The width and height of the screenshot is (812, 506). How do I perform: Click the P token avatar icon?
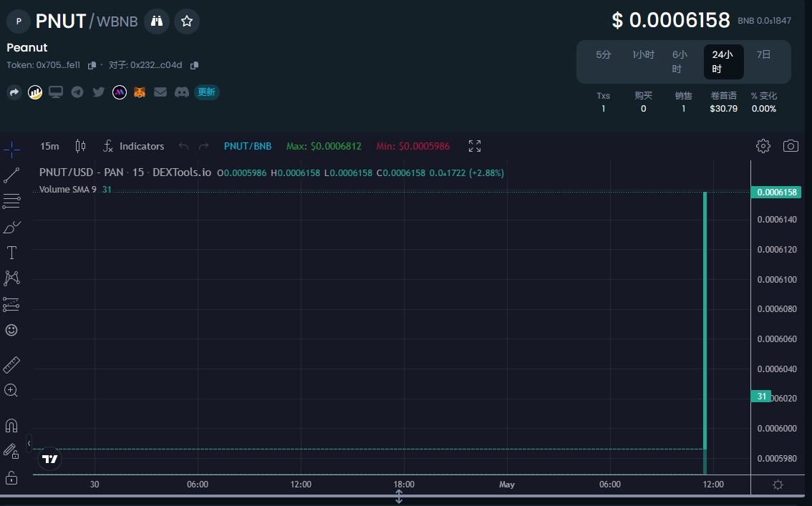point(19,21)
